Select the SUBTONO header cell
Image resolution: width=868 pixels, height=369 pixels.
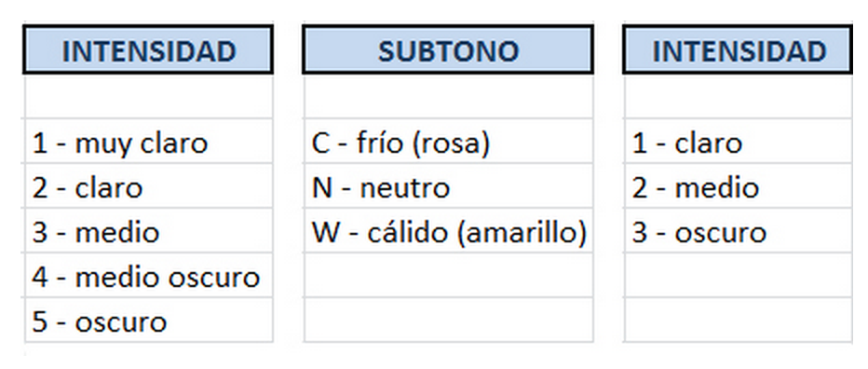pyautogui.click(x=448, y=49)
